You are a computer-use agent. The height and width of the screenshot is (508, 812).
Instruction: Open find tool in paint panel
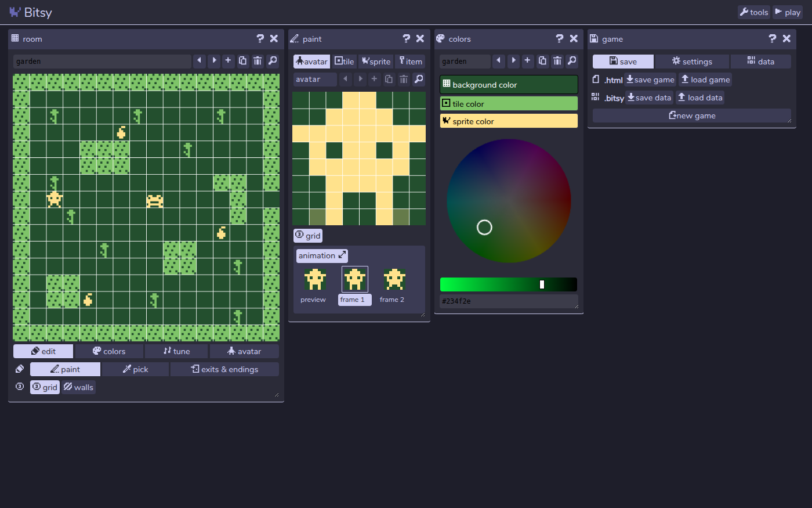418,79
